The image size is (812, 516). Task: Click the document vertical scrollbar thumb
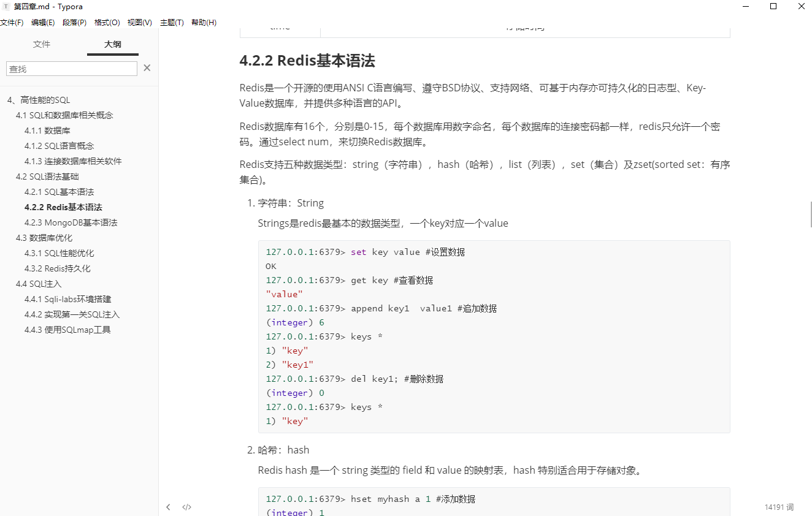811,214
